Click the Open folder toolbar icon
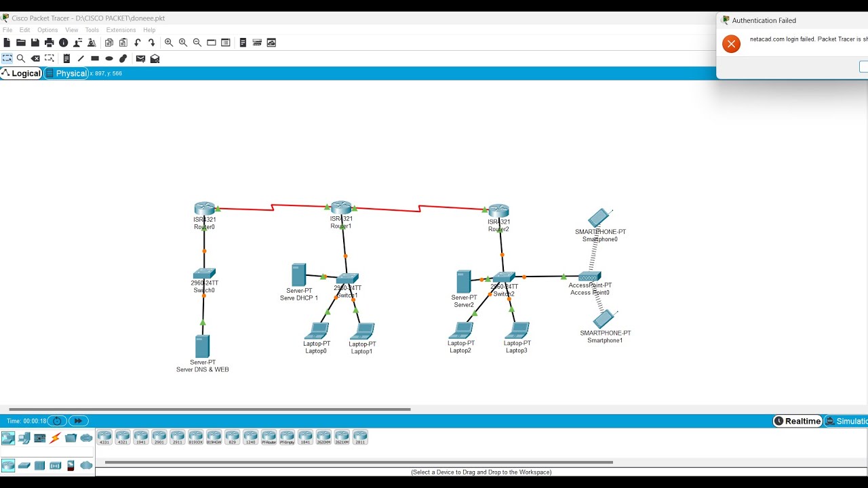Image resolution: width=868 pixels, height=488 pixels. [21, 43]
